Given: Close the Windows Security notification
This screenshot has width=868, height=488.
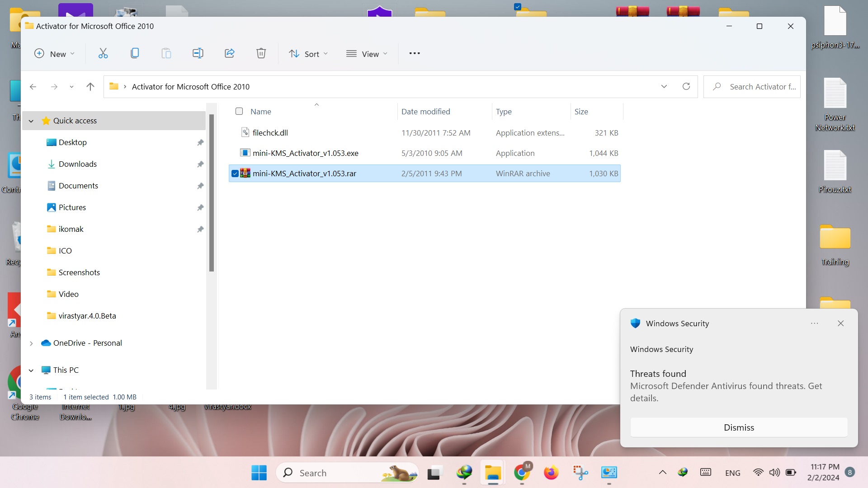Looking at the screenshot, I should 841,323.
